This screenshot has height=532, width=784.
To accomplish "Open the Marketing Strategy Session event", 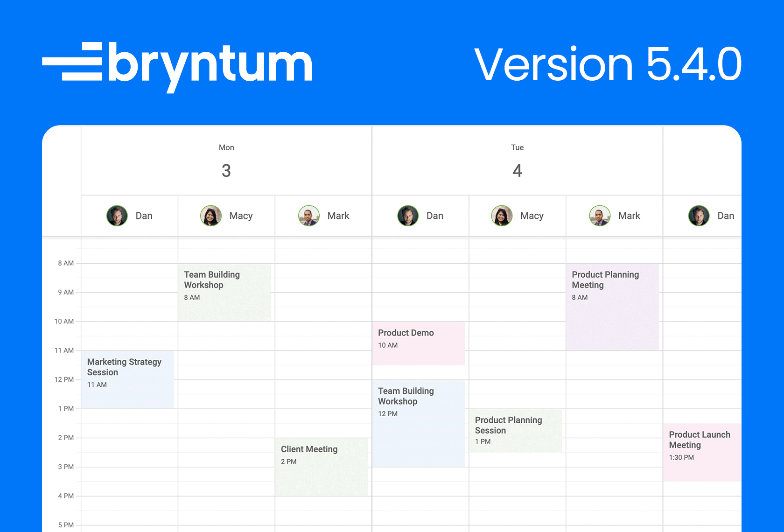I will (x=128, y=379).
